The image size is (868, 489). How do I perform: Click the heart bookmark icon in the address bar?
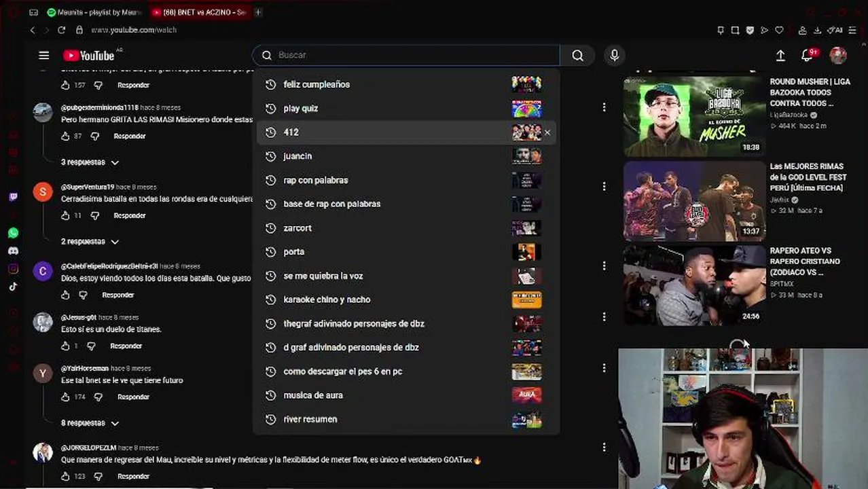pyautogui.click(x=779, y=30)
